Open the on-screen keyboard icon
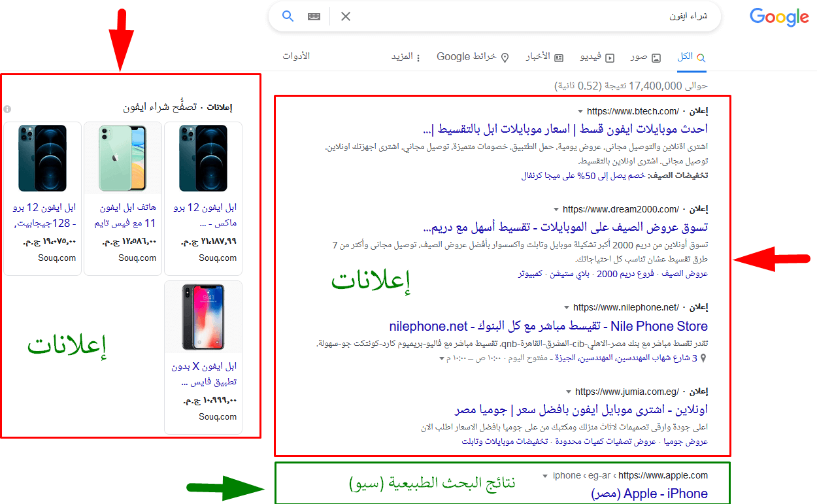The height and width of the screenshot is (504, 817). 314,16
